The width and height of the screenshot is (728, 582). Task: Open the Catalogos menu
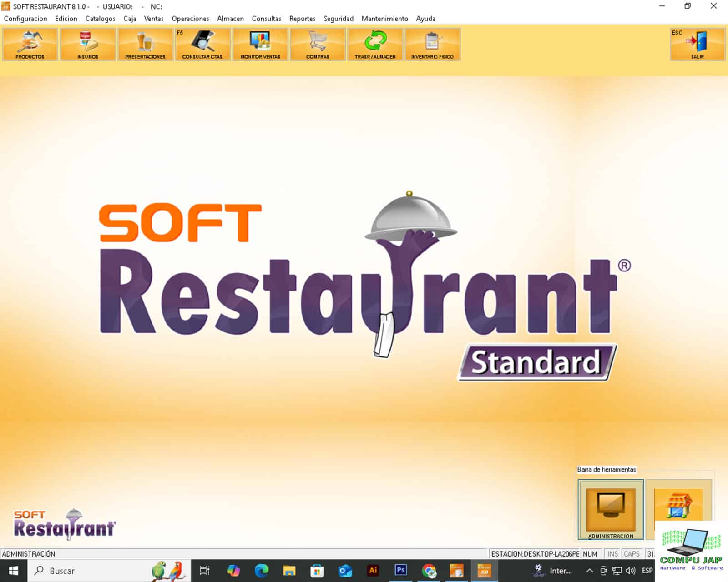(100, 19)
